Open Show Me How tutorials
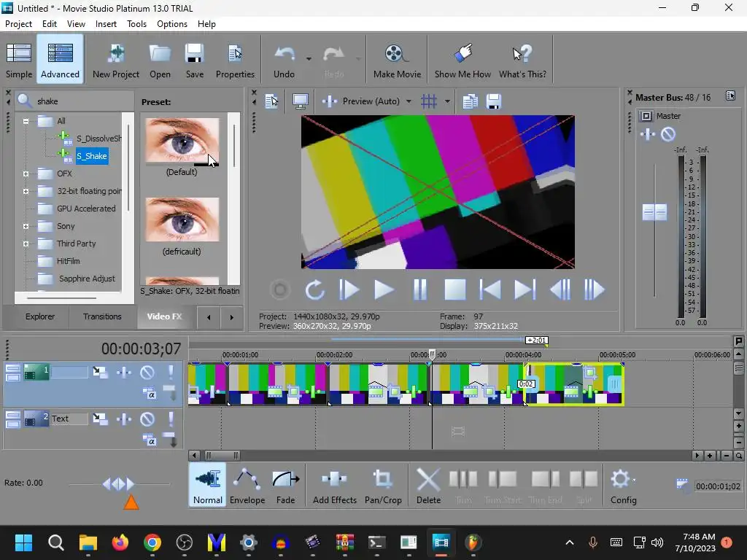 (462, 60)
